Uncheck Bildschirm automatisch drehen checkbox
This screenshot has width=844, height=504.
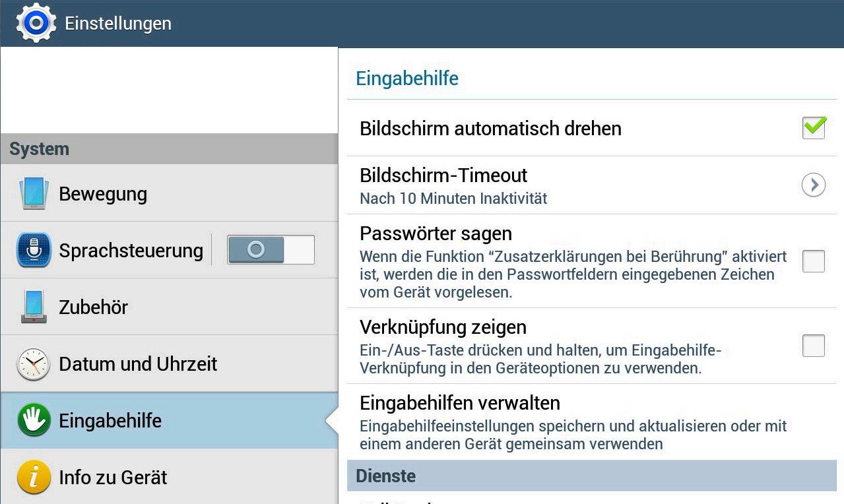point(814,127)
